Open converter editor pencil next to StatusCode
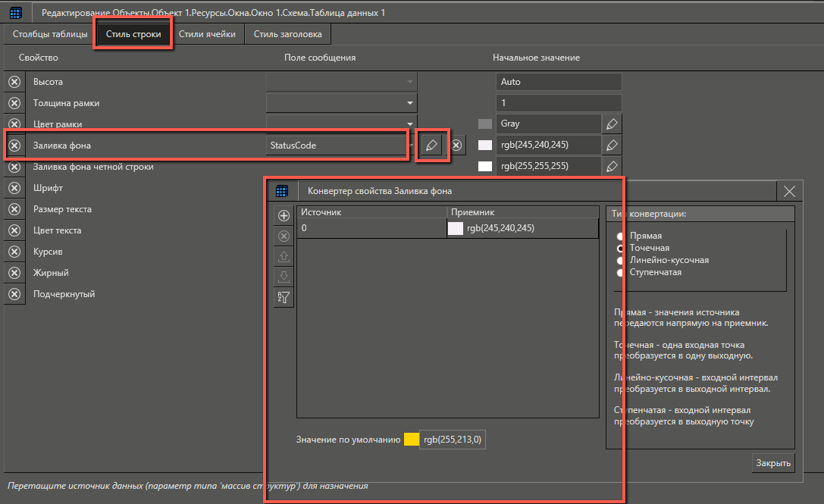This screenshot has width=824, height=504. 432,145
